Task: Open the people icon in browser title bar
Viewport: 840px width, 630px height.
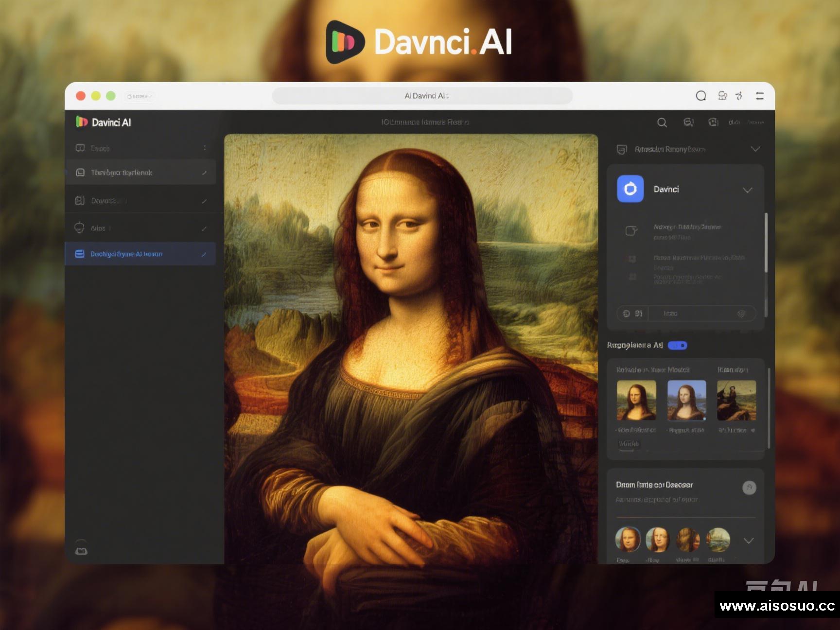Action: point(723,96)
